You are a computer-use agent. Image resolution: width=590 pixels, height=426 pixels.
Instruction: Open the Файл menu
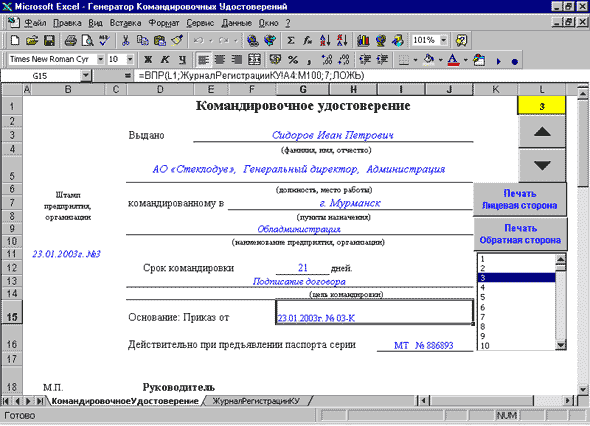35,23
